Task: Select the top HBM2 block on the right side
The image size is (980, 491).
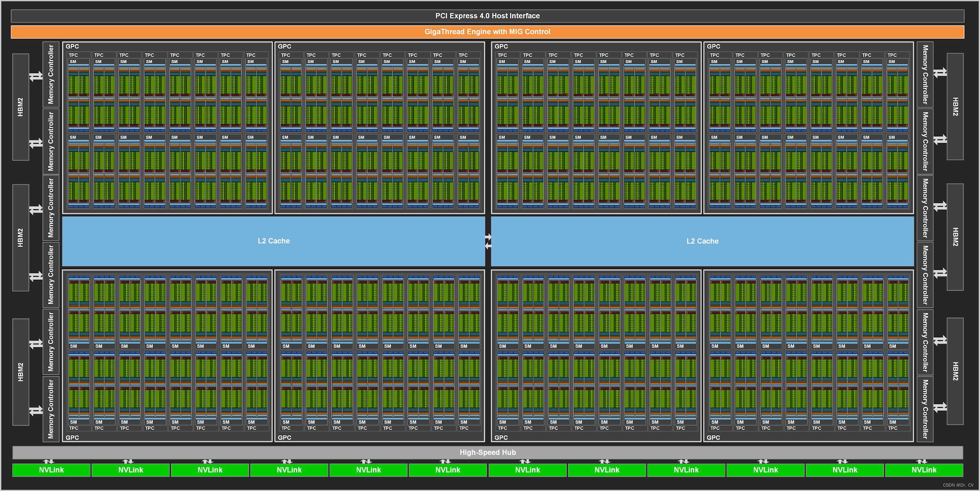Action: pos(955,107)
